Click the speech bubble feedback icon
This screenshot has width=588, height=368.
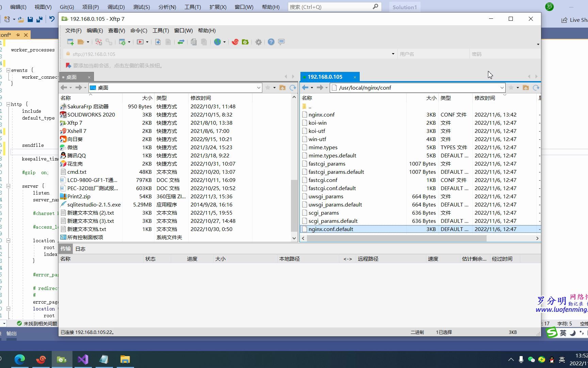pyautogui.click(x=281, y=42)
